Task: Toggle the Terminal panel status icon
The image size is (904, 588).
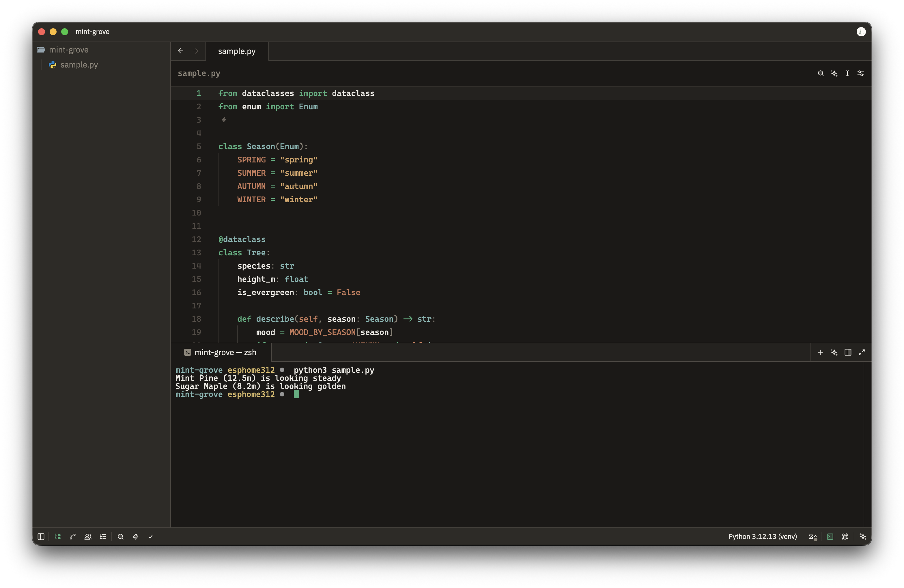Action: [x=830, y=536]
